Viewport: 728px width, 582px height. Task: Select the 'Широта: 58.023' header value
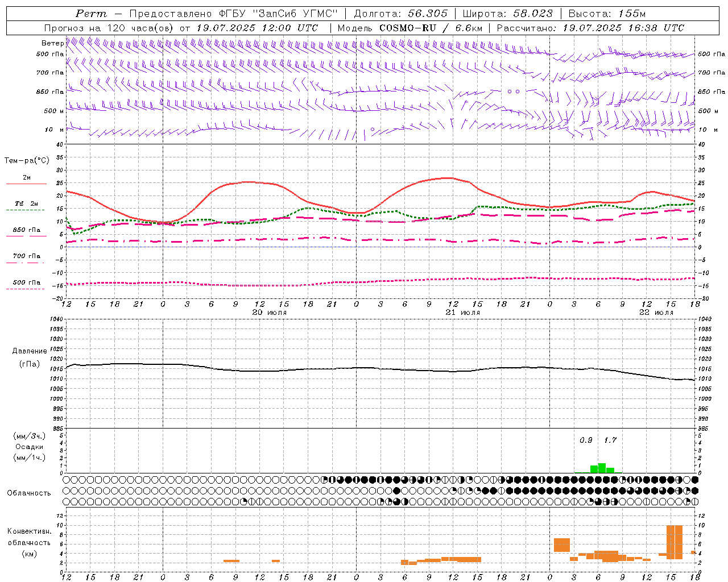tap(507, 14)
